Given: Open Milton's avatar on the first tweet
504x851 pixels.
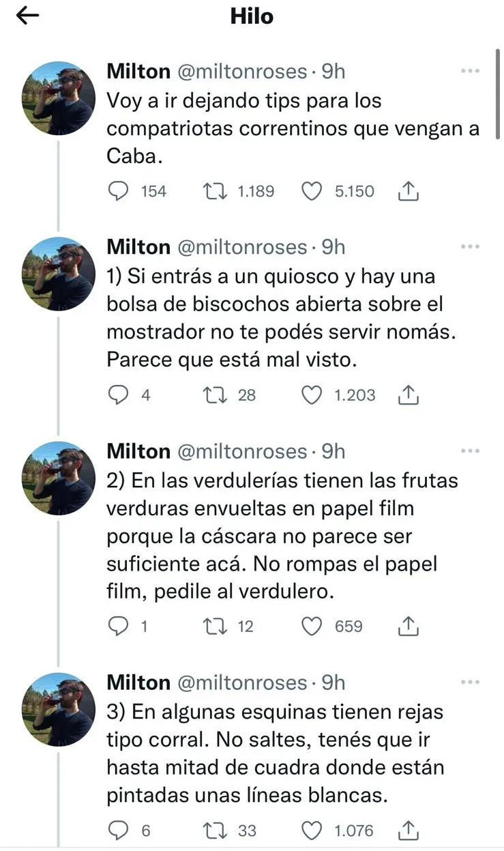Looking at the screenshot, I should pyautogui.click(x=58, y=98).
